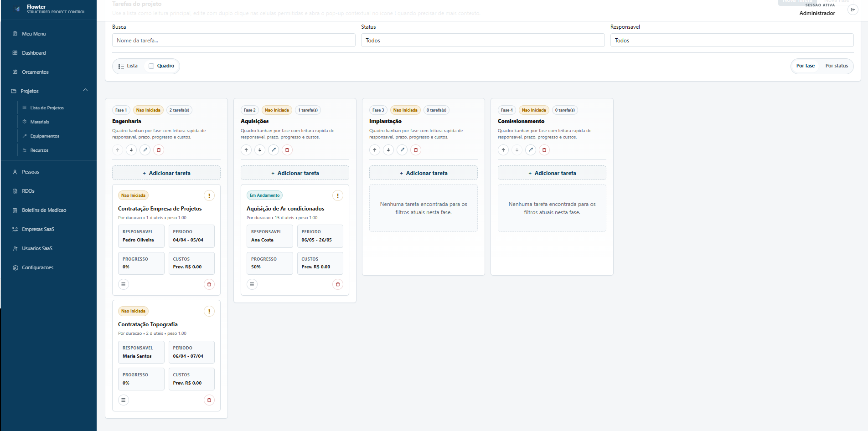868x431 pixels.
Task: Click the alert icon on Aquisição de Ar condicionados
Action: click(338, 195)
